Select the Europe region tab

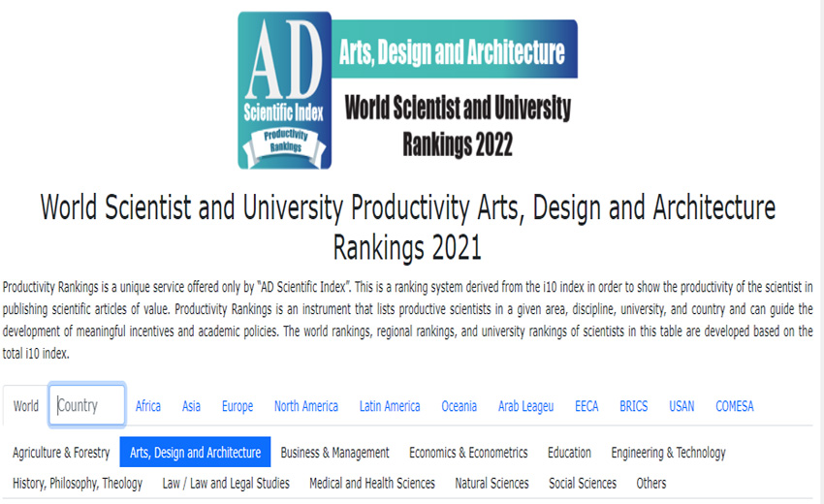(x=238, y=406)
